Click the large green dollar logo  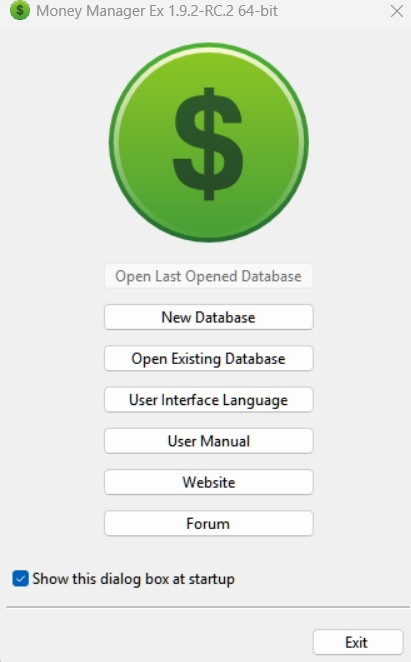[209, 143]
